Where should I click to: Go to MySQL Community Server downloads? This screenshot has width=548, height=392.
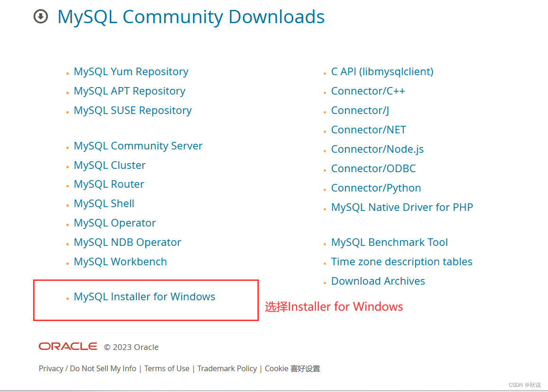[138, 146]
